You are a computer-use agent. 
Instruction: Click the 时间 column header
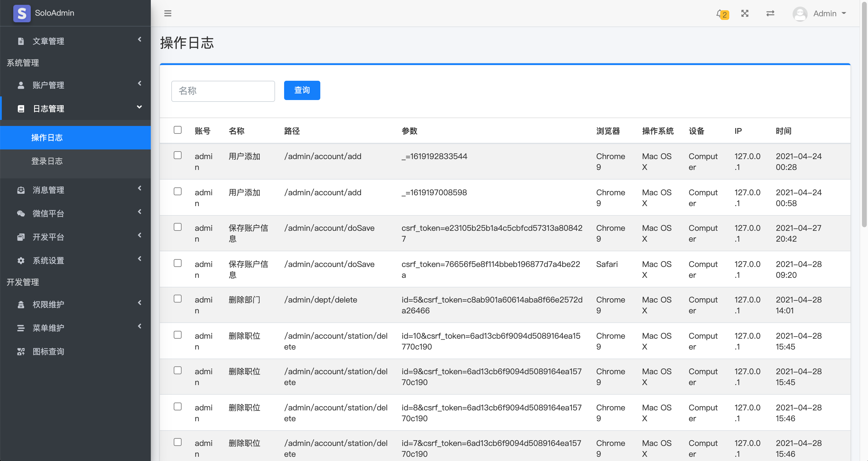click(x=784, y=131)
